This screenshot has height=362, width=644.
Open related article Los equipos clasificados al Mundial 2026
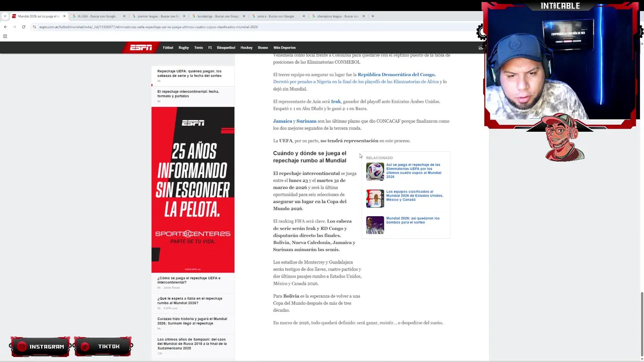tap(415, 196)
